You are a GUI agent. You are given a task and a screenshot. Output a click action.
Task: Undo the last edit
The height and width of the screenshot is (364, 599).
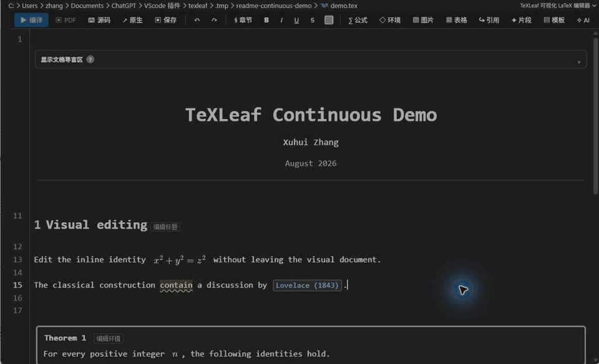click(197, 20)
